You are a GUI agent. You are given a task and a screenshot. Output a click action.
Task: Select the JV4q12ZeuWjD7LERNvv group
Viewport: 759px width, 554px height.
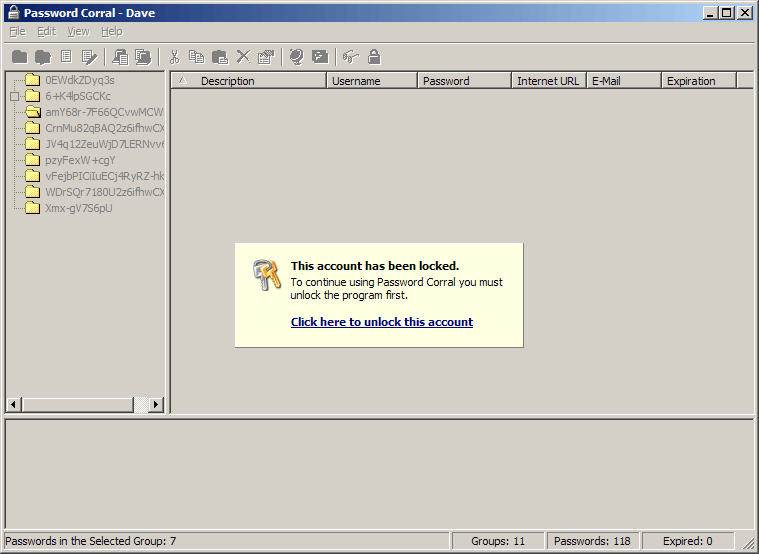pos(104,144)
